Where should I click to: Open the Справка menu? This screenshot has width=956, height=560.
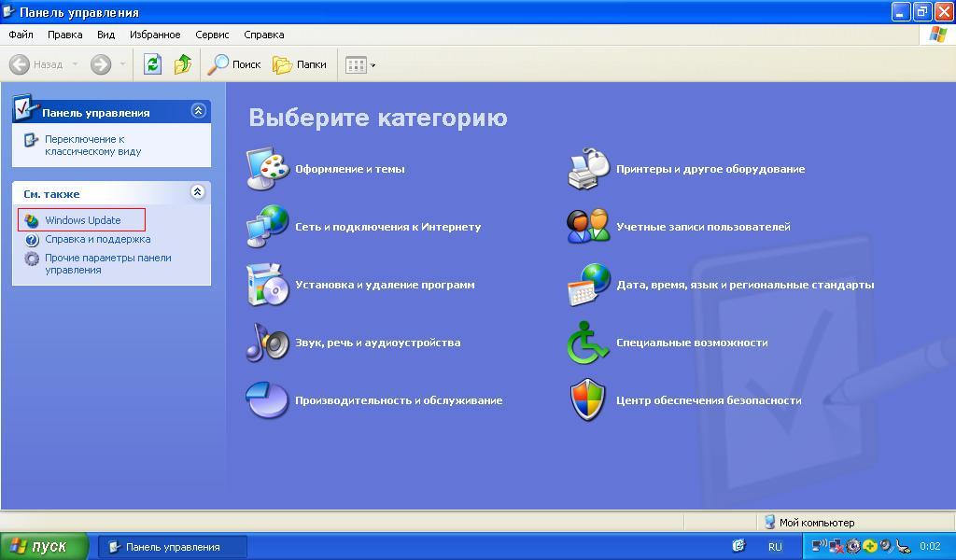tap(264, 35)
